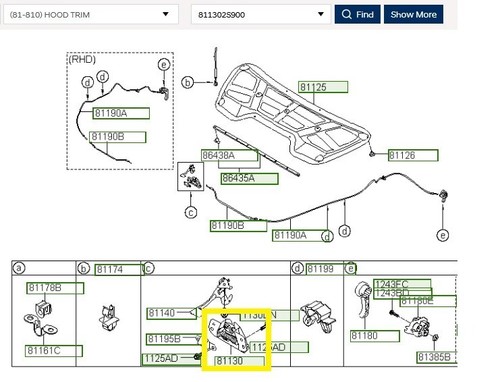Select part label 81140
Viewport: 500px width, 382px height.
click(172, 313)
